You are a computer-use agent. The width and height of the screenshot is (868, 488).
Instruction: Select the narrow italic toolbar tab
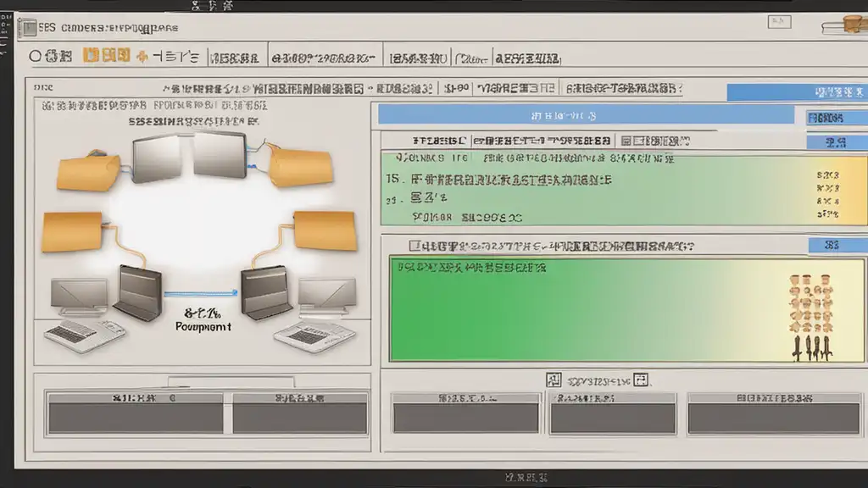coord(471,58)
